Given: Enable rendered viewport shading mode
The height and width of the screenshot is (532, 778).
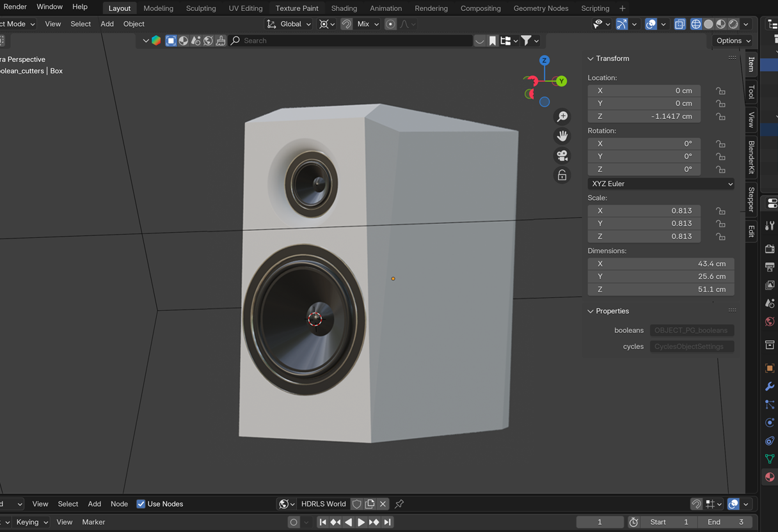Looking at the screenshot, I should point(733,24).
